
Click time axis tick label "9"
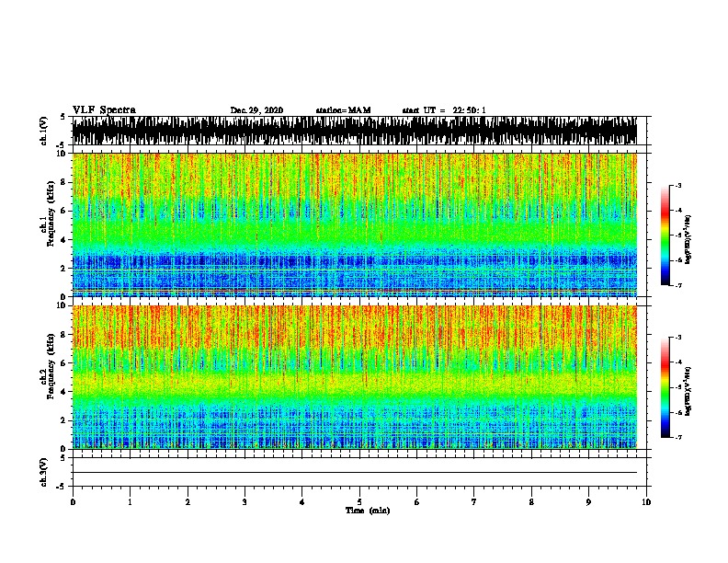coord(588,502)
